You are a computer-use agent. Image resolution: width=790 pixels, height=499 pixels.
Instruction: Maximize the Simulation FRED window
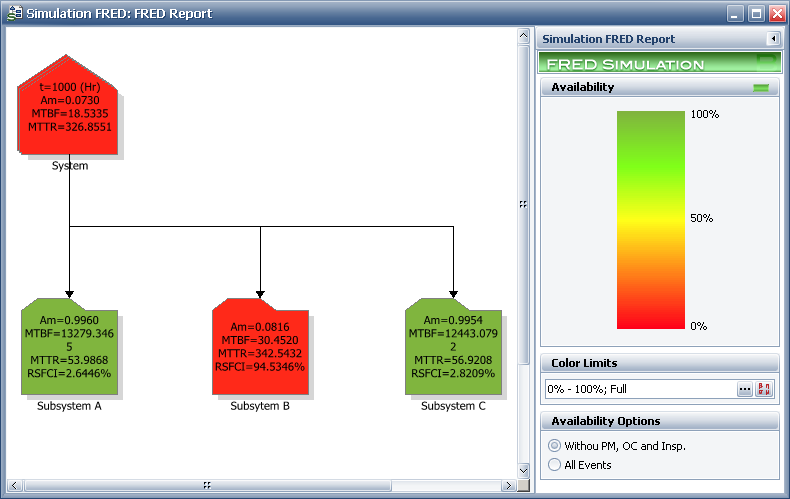point(756,14)
